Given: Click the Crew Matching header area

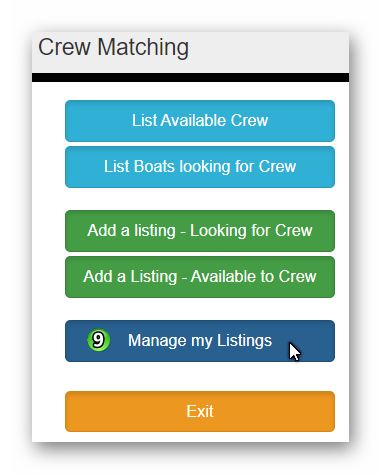Looking at the screenshot, I should (190, 52).
